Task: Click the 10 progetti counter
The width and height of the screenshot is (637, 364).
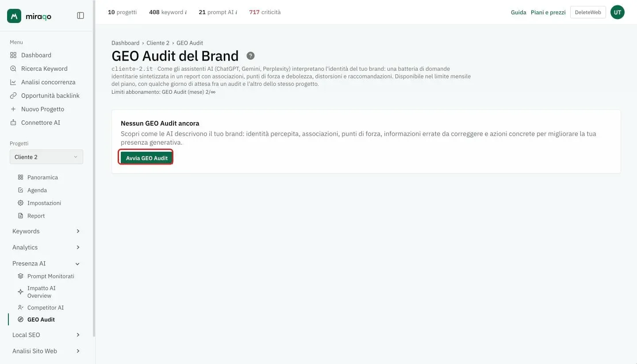Action: [x=122, y=12]
